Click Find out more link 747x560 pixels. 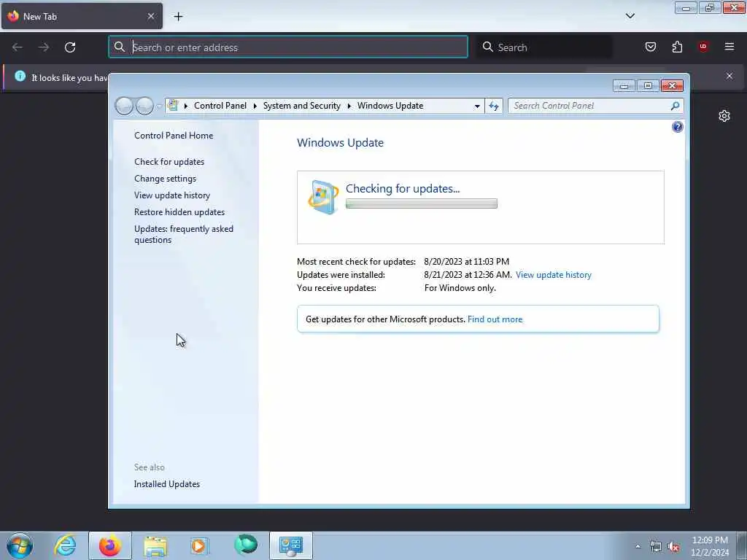coord(495,319)
